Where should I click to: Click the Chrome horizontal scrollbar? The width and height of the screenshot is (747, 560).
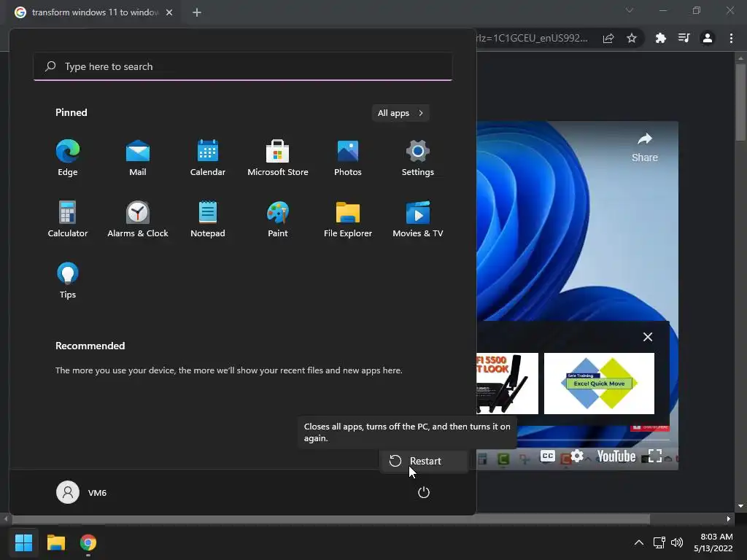330,518
